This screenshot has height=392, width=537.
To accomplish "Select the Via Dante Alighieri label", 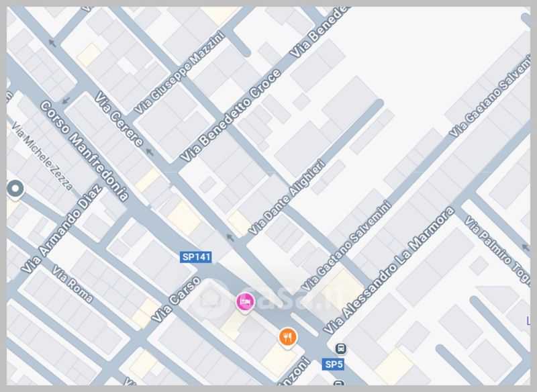I will [x=287, y=197].
